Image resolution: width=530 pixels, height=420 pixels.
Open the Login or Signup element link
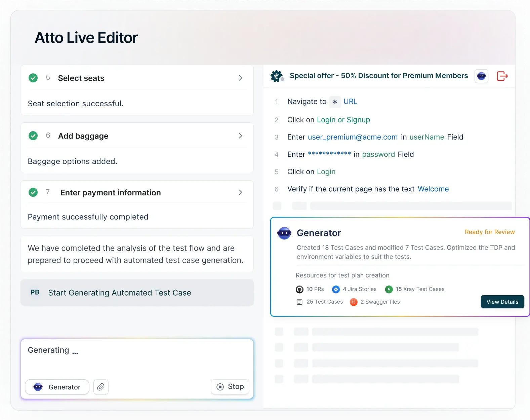click(343, 120)
